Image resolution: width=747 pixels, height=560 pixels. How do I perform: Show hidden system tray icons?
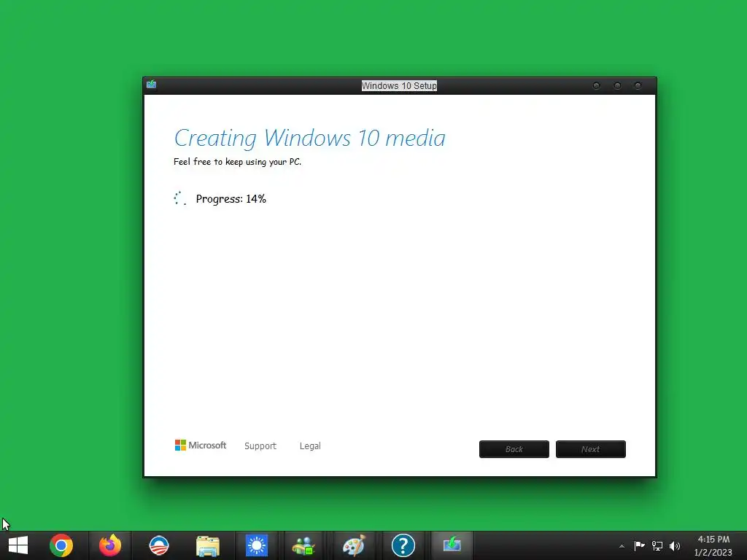pos(622,546)
